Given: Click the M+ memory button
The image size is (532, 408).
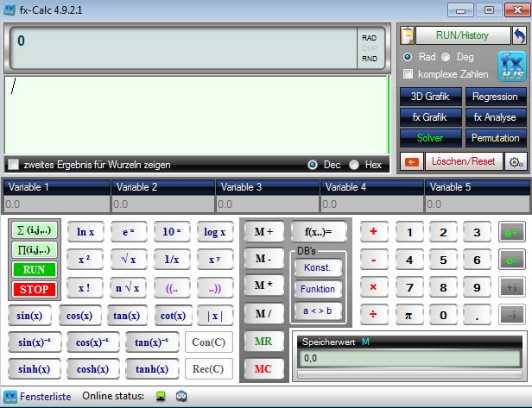Looking at the screenshot, I should coord(263,232).
